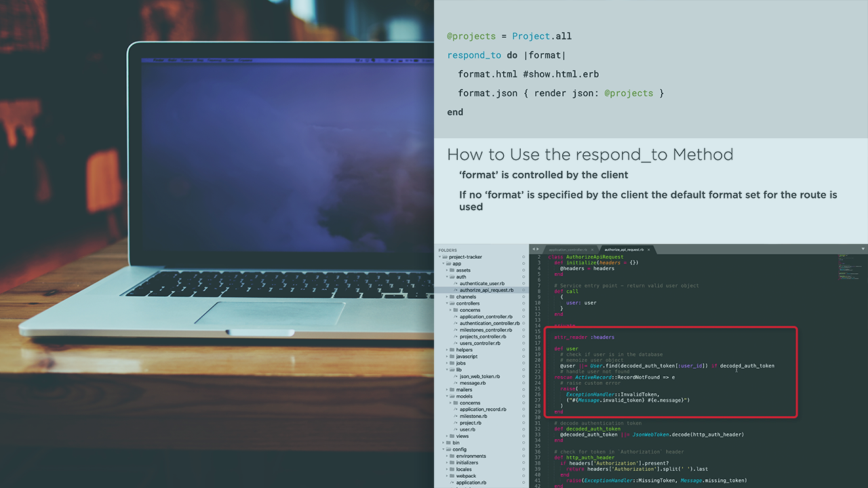Open milestone.rb in models folder

[x=473, y=416]
